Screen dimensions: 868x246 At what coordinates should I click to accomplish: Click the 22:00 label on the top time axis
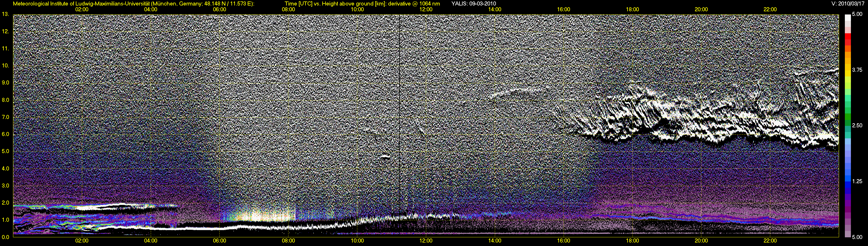(x=770, y=10)
